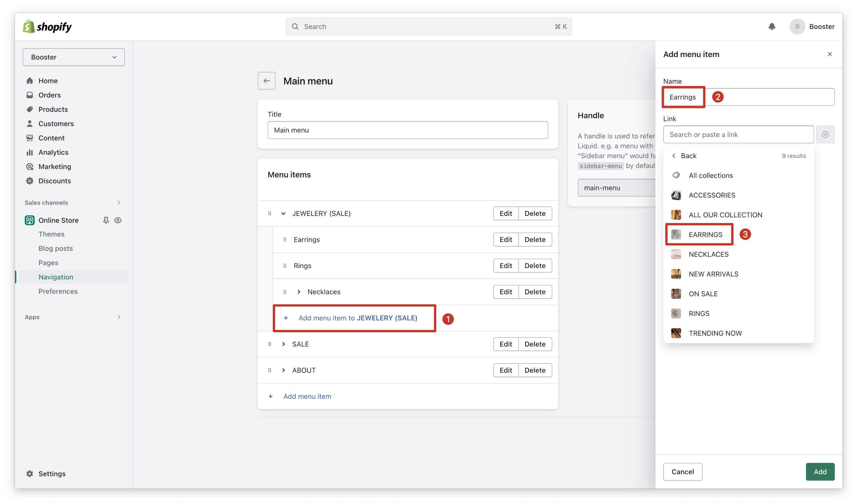
Task: View Online Store using the eye icon
Action: pos(118,220)
